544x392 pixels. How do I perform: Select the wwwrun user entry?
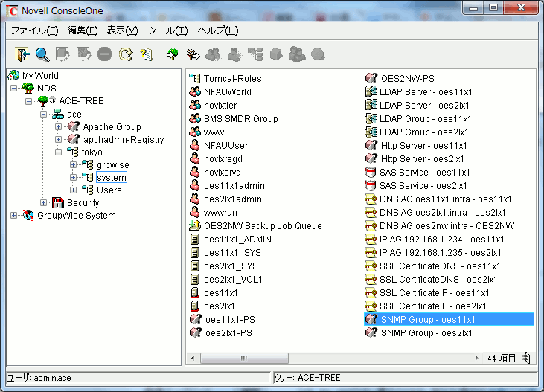(220, 212)
